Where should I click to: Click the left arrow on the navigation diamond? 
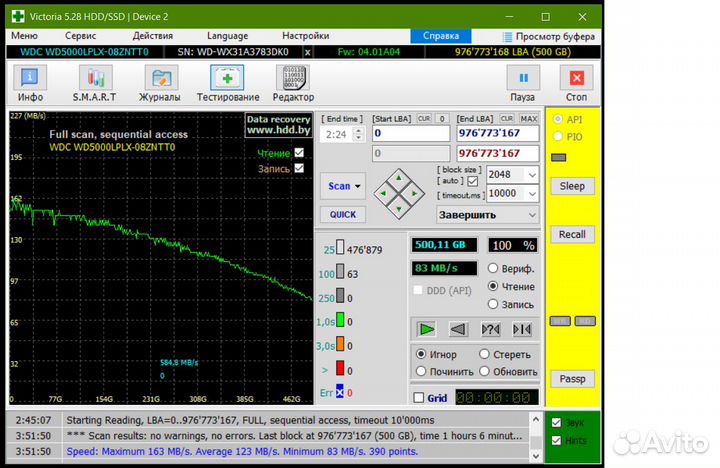click(x=383, y=194)
